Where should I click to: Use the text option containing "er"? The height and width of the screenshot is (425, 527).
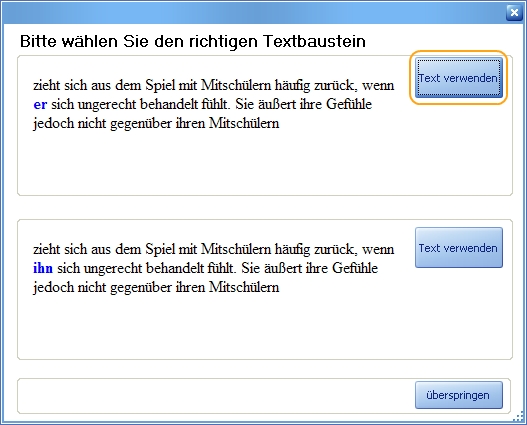click(x=459, y=78)
